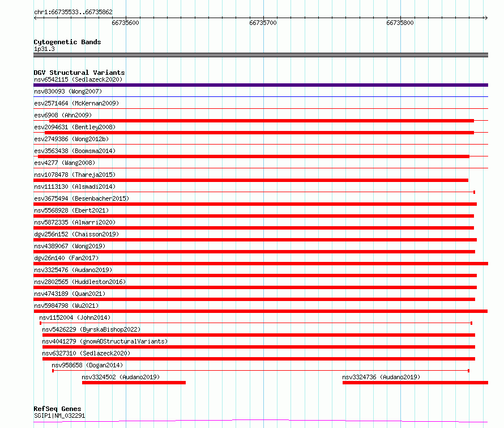The image size is (504, 428).
Task: Select variant nsv3324736 (Audano2019)
Action: [x=381, y=377]
